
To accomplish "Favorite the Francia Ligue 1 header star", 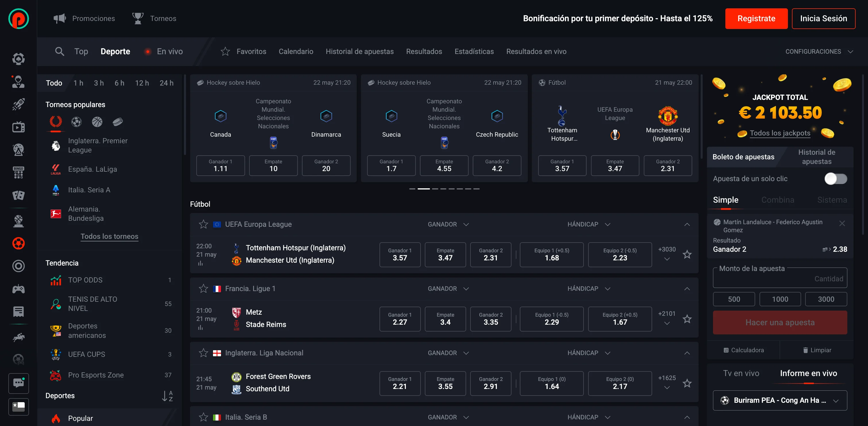I will [204, 288].
